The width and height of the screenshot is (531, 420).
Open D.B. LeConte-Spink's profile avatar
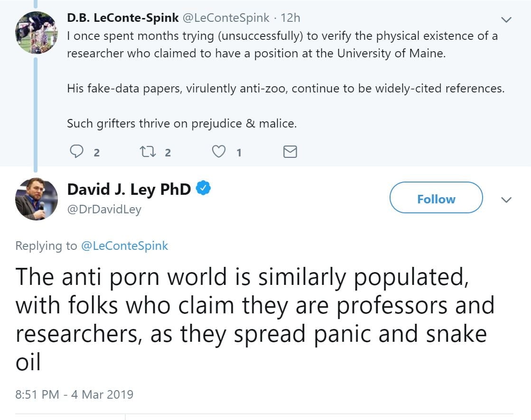(x=37, y=32)
